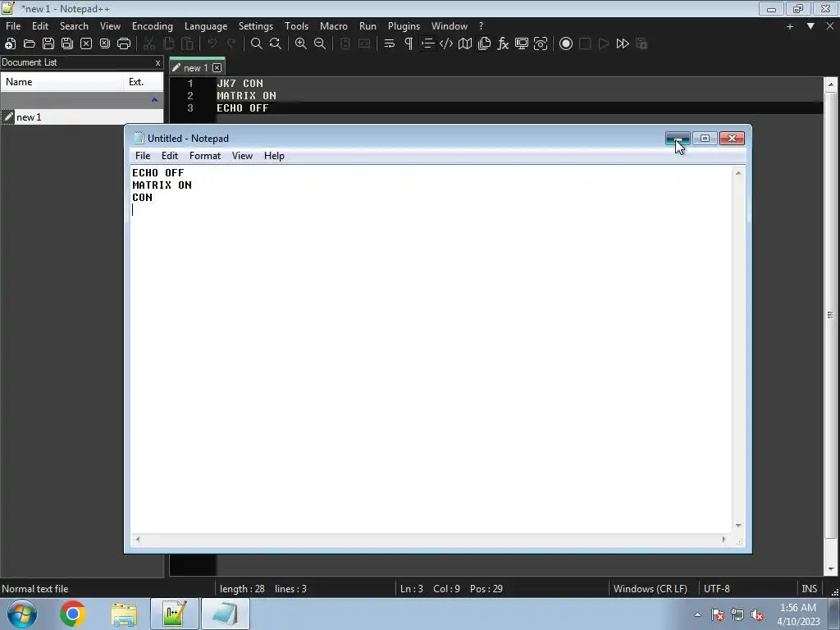The image size is (840, 630).
Task: Click Notepad horizontal scrollbar right arrow
Action: point(724,540)
